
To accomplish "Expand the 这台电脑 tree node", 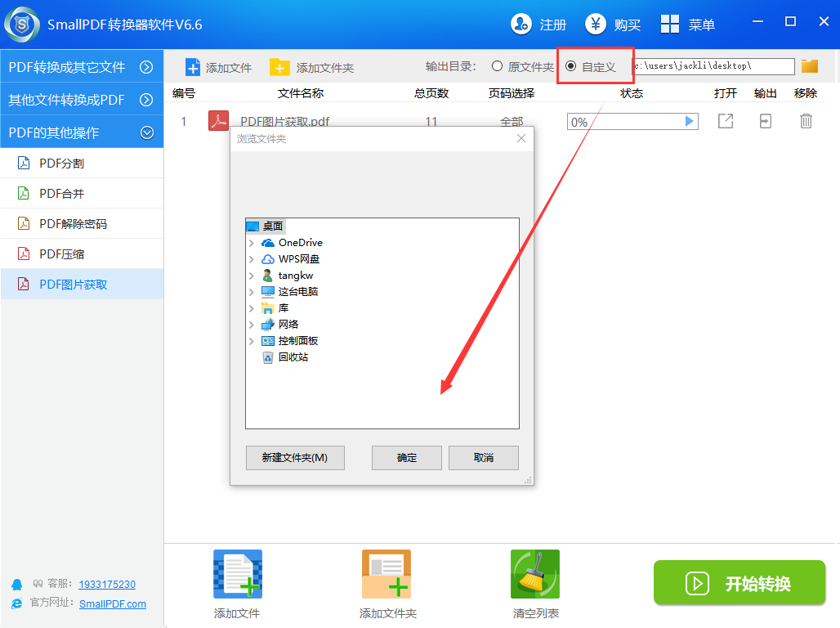I will click(252, 292).
